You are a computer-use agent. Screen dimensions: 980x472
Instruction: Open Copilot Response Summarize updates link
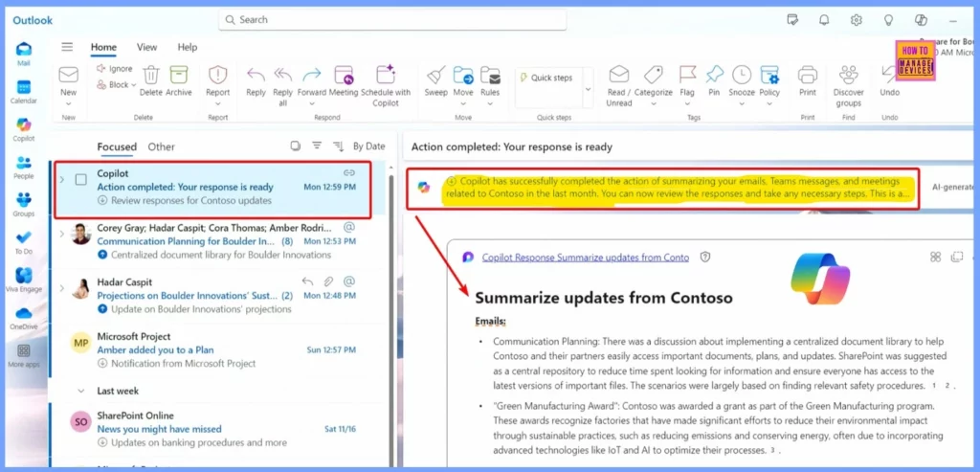pyautogui.click(x=586, y=257)
